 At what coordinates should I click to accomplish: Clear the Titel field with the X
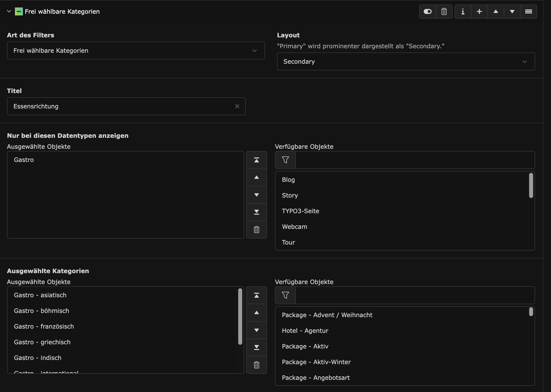click(x=237, y=106)
